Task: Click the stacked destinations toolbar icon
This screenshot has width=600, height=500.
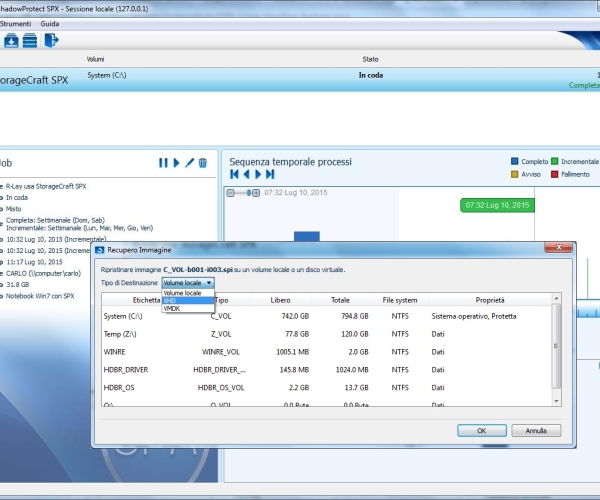Action: point(30,40)
